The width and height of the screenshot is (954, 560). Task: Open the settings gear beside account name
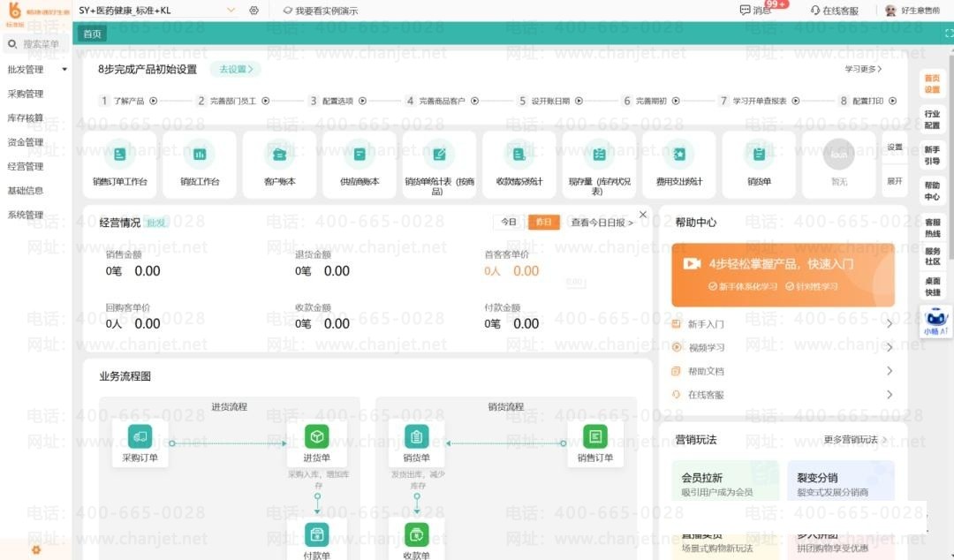(x=254, y=11)
